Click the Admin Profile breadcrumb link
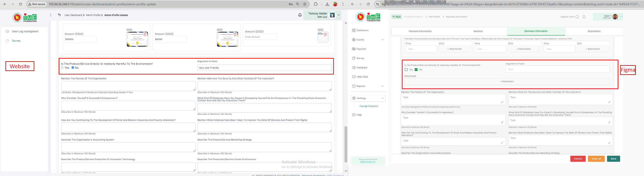 pyautogui.click(x=93, y=15)
